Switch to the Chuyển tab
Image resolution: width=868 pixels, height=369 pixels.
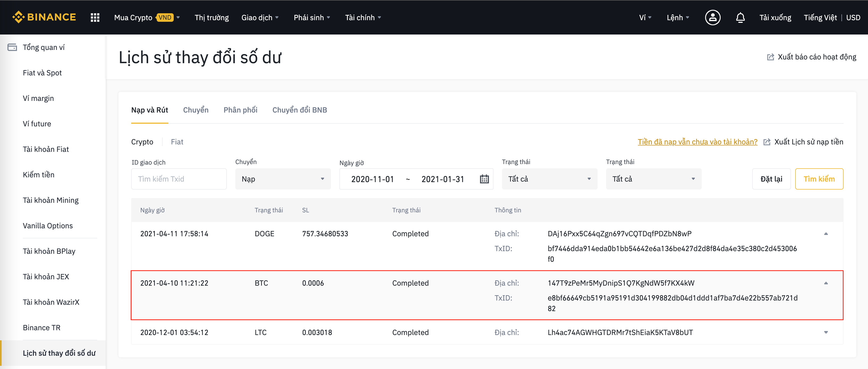(x=196, y=110)
